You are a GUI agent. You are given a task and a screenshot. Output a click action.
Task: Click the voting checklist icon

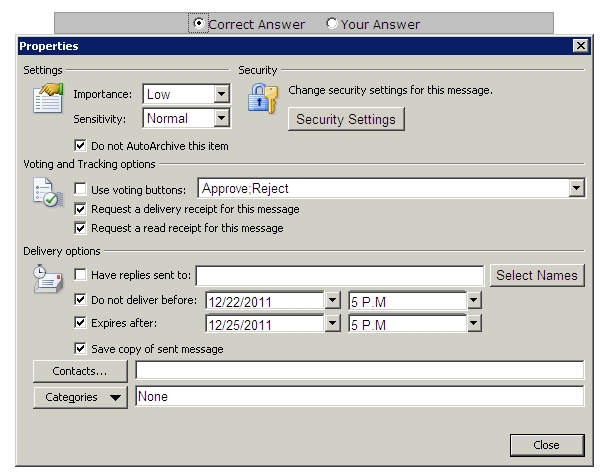(48, 192)
